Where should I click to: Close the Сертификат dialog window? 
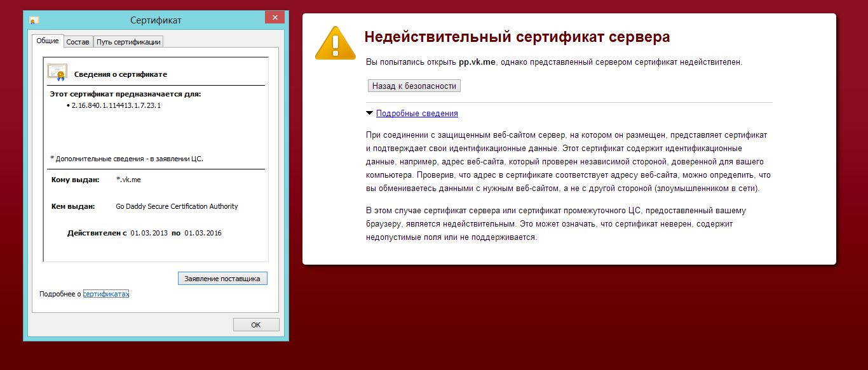pos(275,18)
